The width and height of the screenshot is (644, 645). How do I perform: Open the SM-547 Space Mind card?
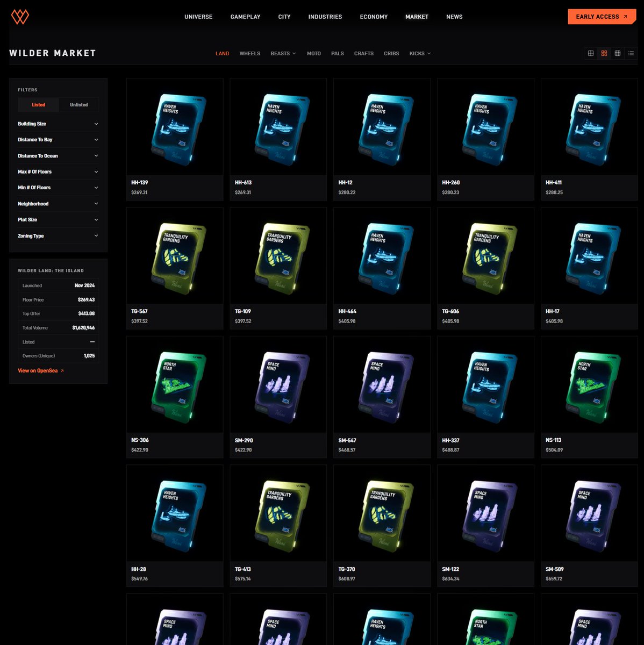pos(382,397)
